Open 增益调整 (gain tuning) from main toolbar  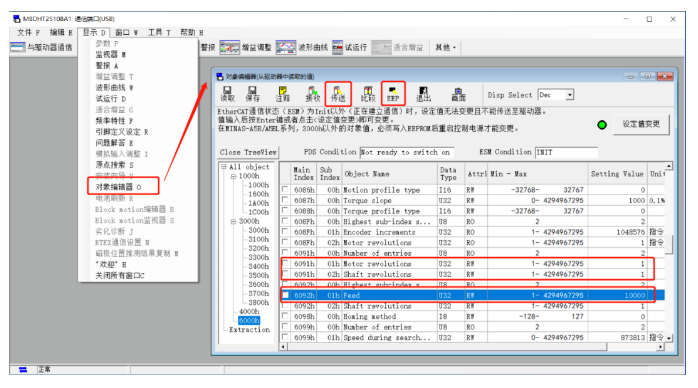coord(245,47)
